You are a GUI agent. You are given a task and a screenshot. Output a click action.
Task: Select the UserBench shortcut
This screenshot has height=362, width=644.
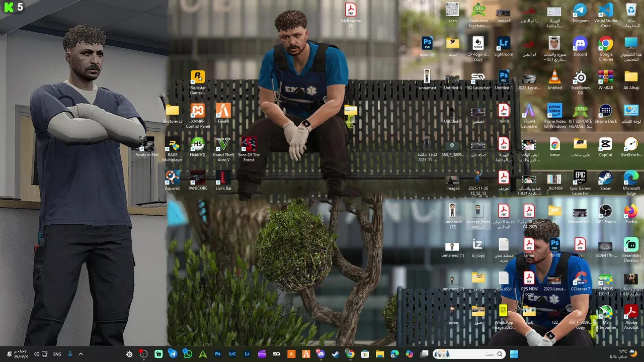coord(631,147)
